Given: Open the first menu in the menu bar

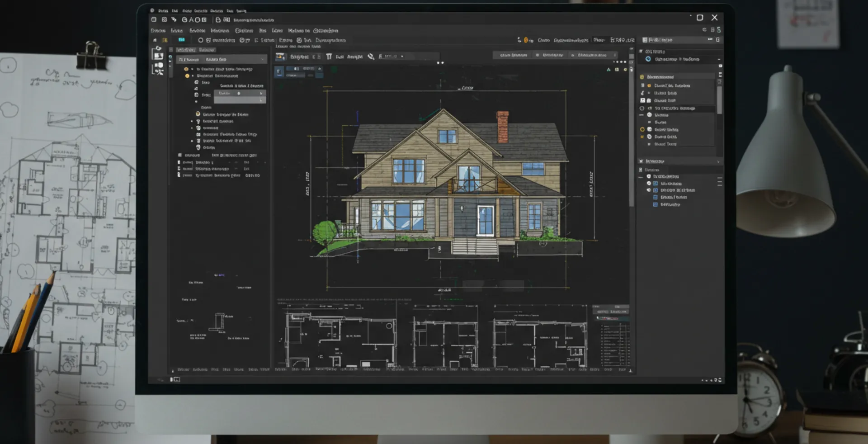Looking at the screenshot, I should 158,31.
